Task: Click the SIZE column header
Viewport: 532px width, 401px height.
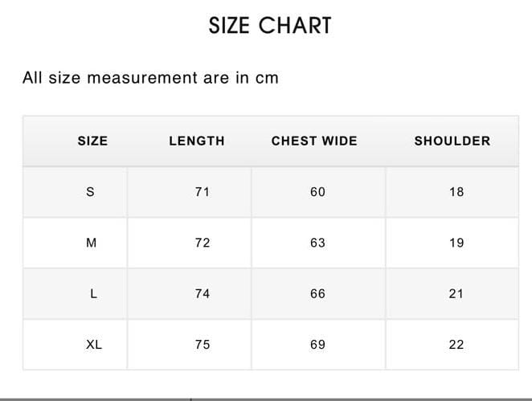Action: 92,141
